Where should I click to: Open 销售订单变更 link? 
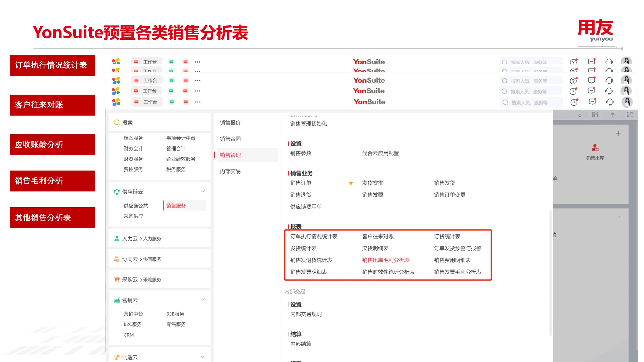pos(450,195)
